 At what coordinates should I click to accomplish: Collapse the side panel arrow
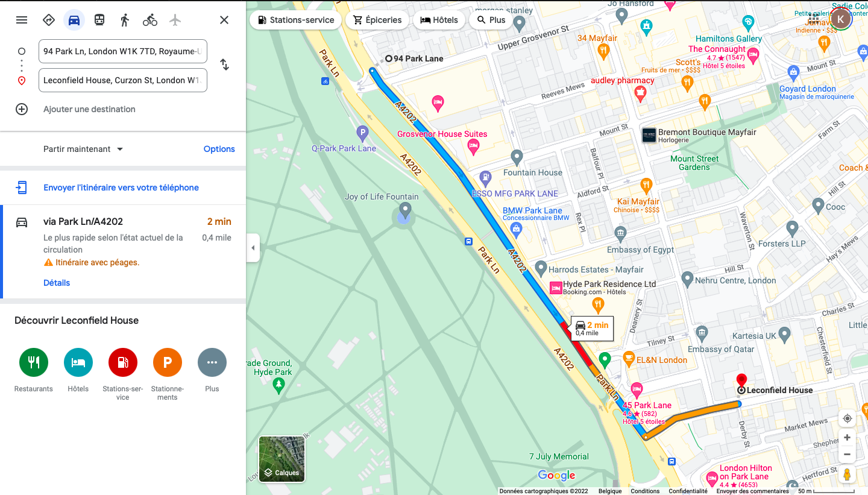[253, 248]
